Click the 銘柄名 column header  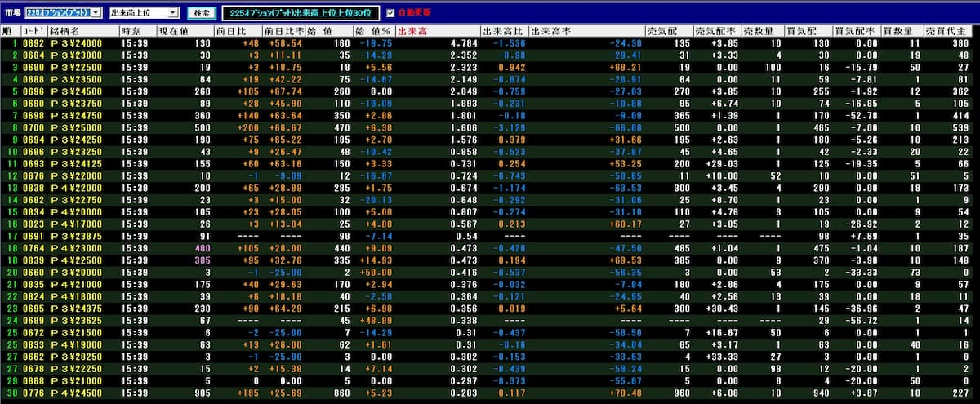tap(64, 31)
